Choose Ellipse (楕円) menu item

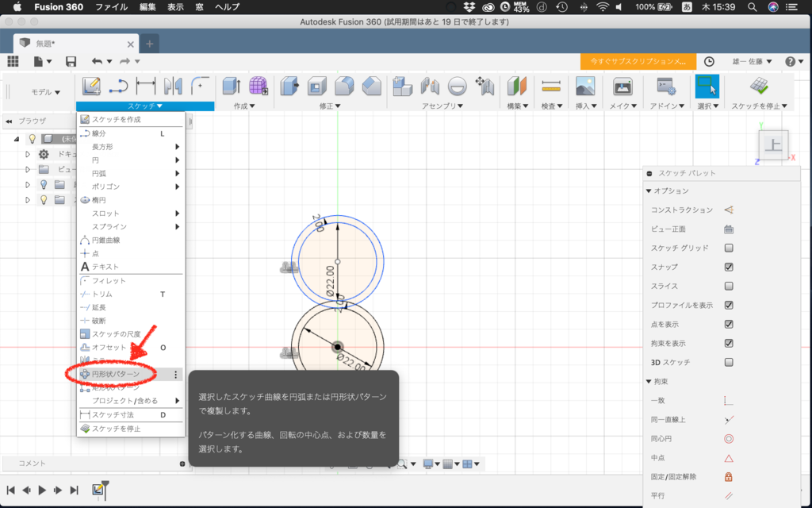coord(131,200)
